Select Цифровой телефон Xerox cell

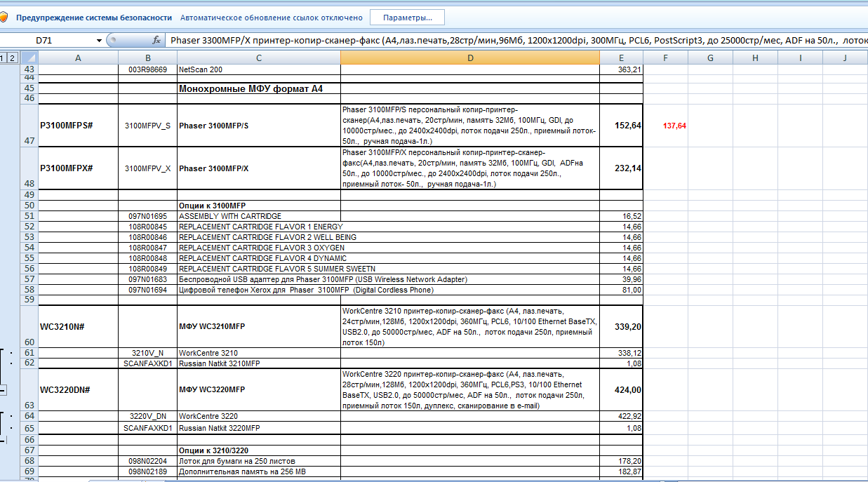(259, 290)
